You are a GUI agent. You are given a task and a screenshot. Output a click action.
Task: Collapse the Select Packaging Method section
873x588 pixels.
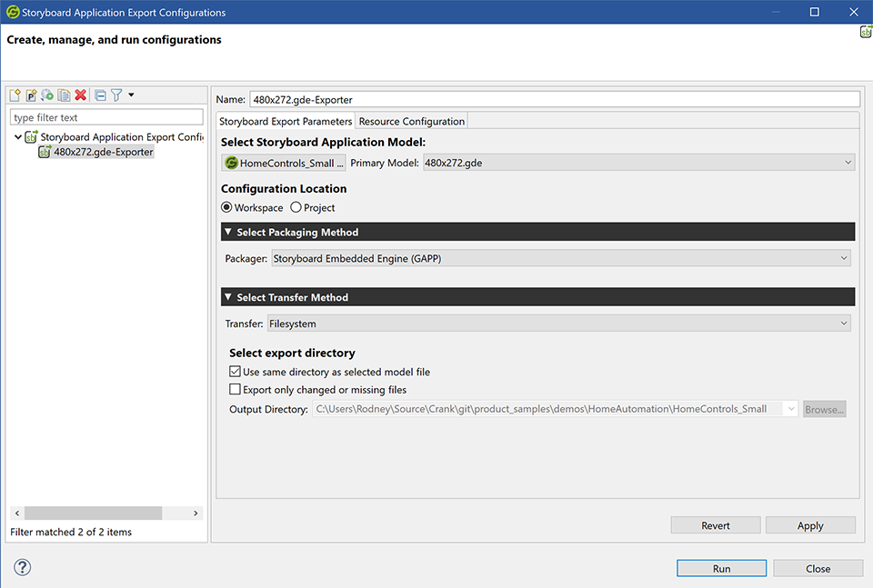(228, 232)
